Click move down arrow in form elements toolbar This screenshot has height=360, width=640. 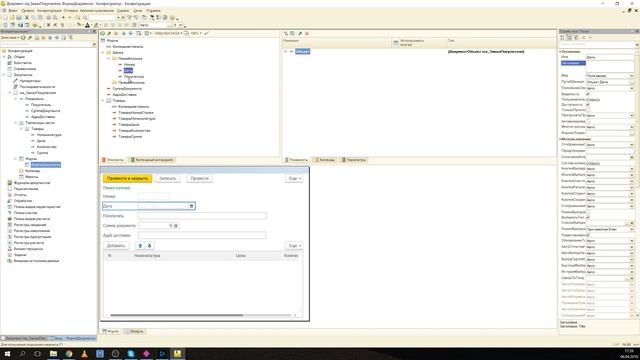click(131, 33)
